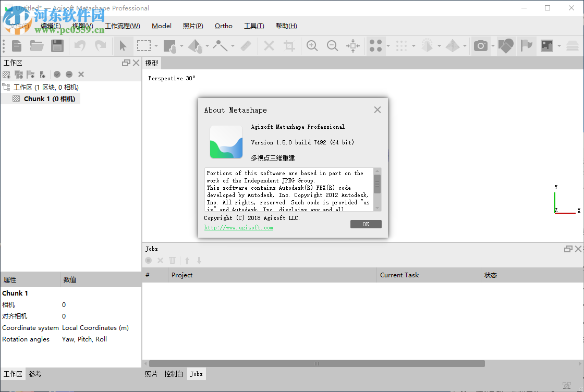Open the point cloud view dropdown
Screen dimensions: 584x392
387,46
